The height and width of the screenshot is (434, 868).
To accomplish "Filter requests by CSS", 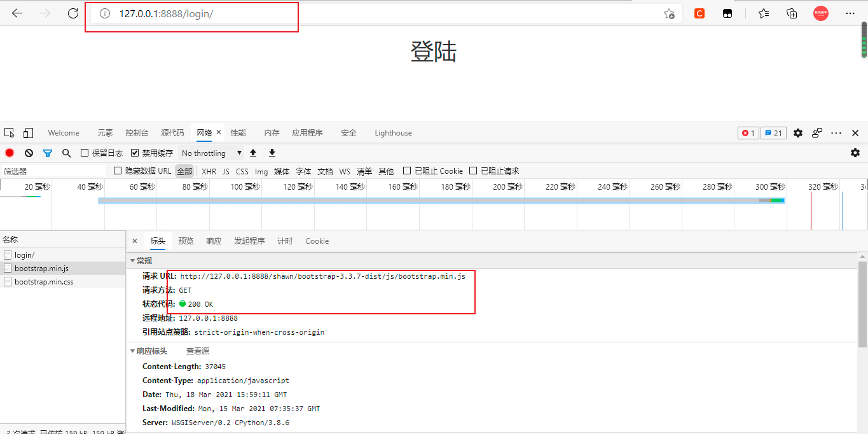I will click(x=242, y=171).
